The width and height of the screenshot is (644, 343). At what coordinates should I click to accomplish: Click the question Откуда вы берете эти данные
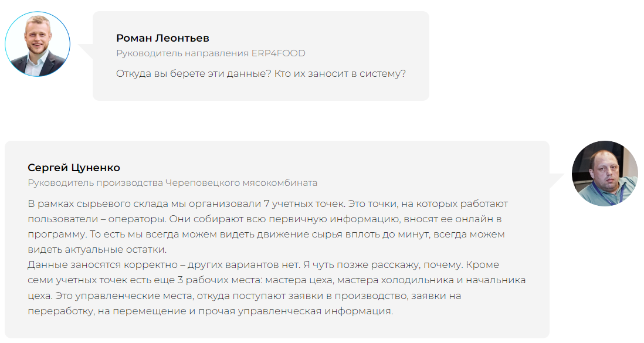pos(194,74)
